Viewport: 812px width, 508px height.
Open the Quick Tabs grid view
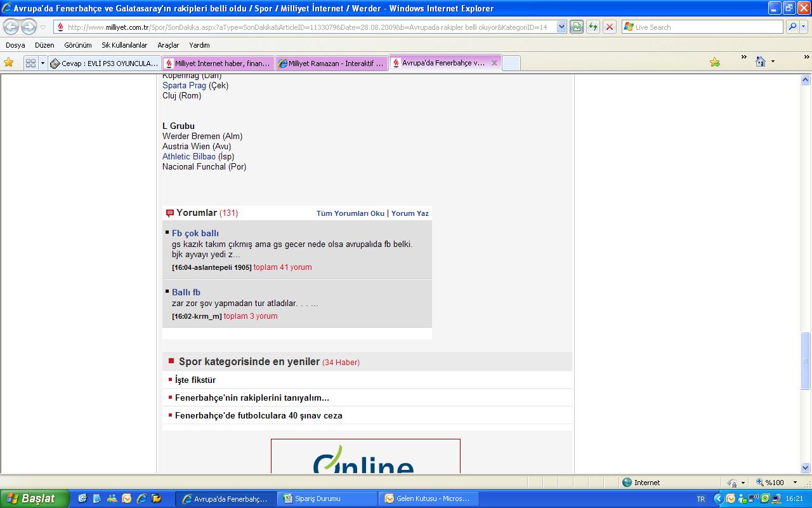(x=30, y=63)
